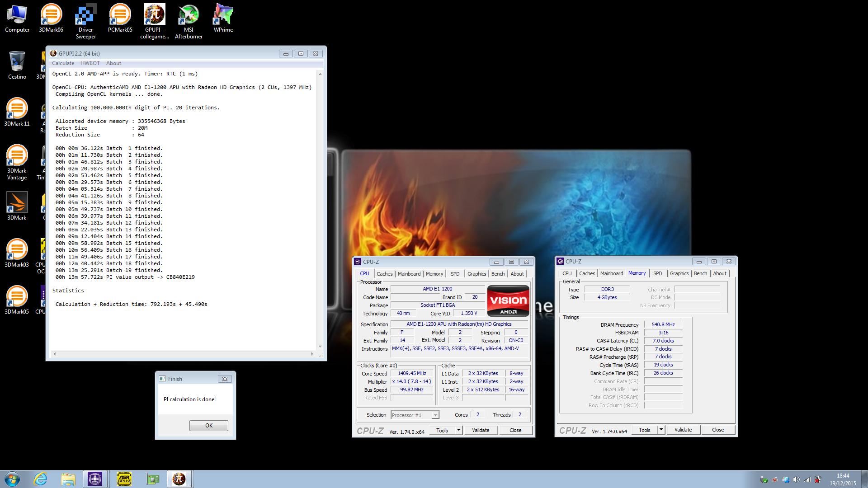The width and height of the screenshot is (868, 488).
Task: Open Graphics tab in right CPU-Z
Action: [679, 273]
